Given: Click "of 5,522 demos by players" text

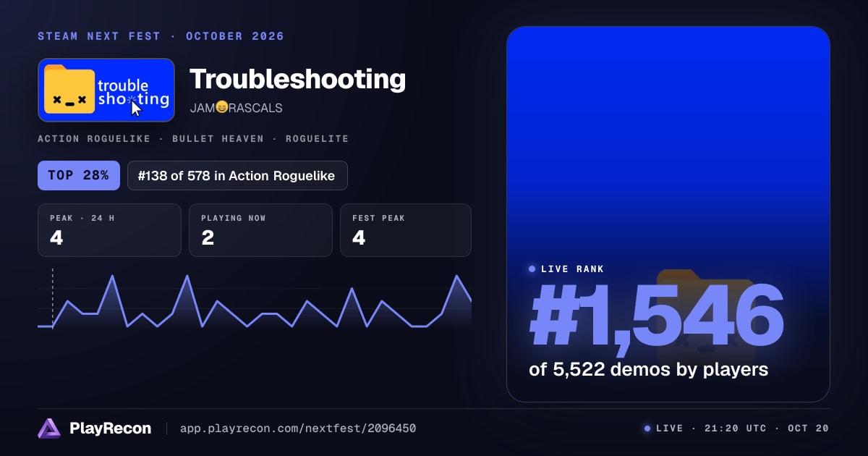Looking at the screenshot, I should click(648, 370).
